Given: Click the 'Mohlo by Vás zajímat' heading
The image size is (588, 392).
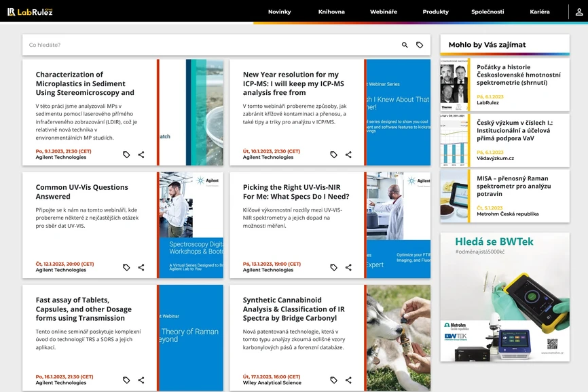Looking at the screenshot, I should 487,45.
